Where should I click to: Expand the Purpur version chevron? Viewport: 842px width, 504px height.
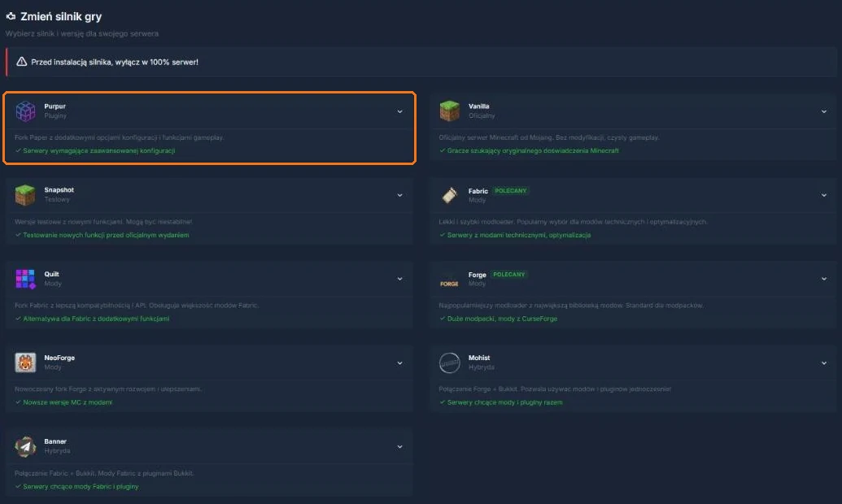(399, 111)
